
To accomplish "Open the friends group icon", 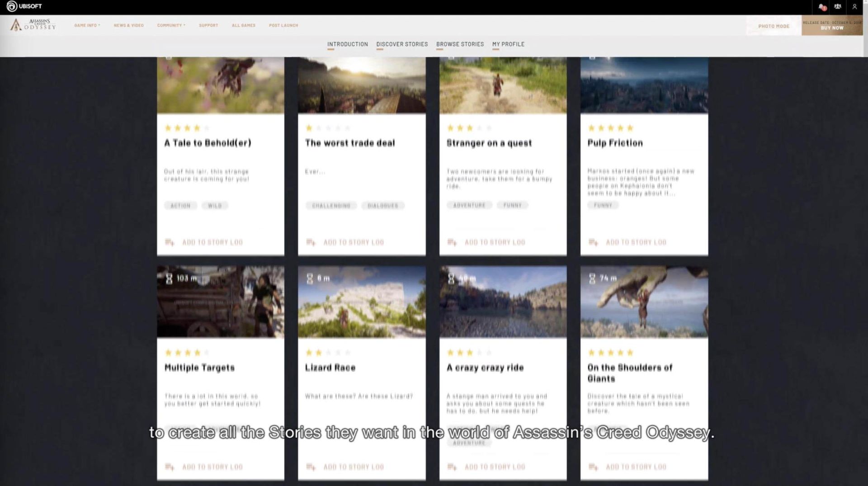I will 838,7.
